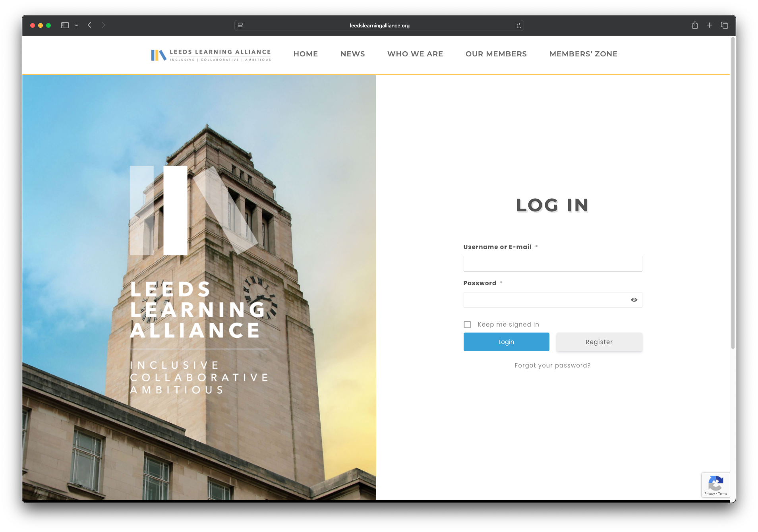Go to the NEWS page
758x532 pixels.
click(352, 54)
